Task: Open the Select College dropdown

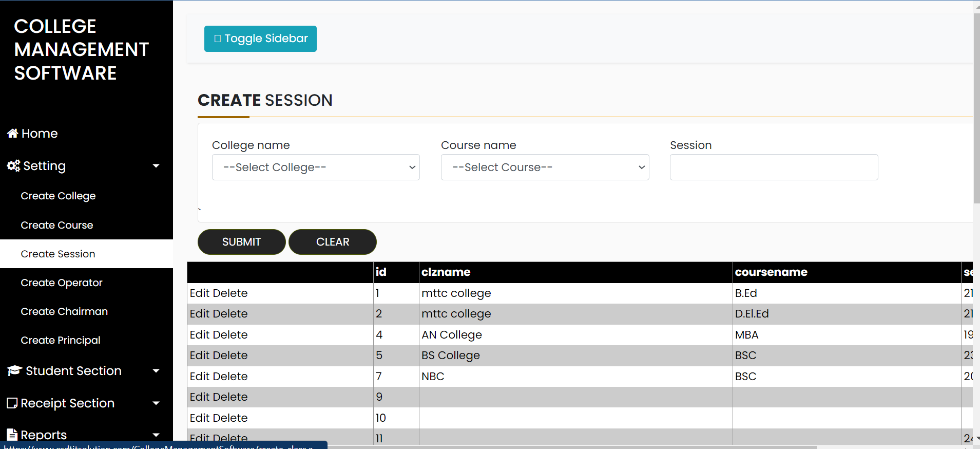Action: click(316, 167)
